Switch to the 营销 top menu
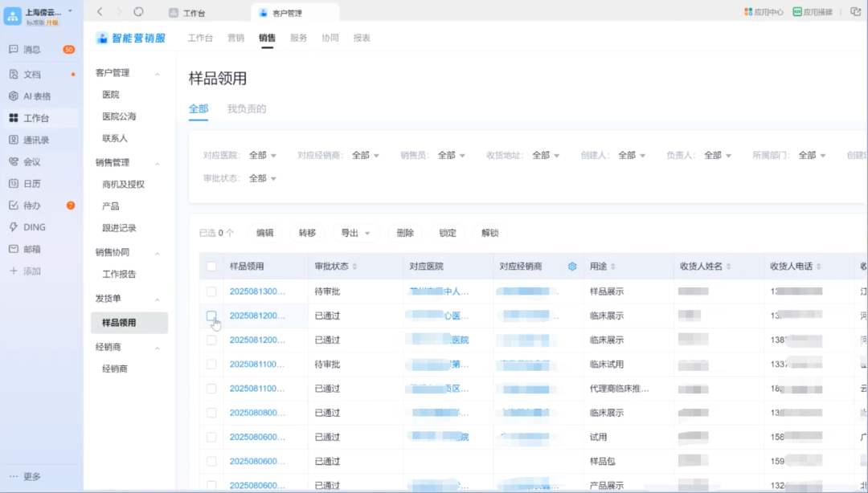The width and height of the screenshot is (868, 493). point(235,38)
